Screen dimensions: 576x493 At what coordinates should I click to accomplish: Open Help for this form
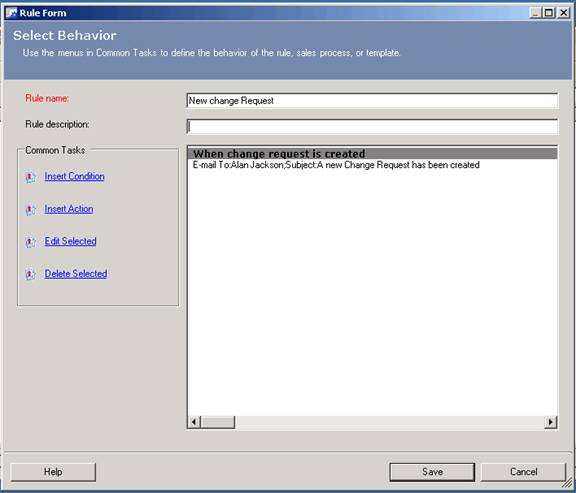tap(53, 472)
